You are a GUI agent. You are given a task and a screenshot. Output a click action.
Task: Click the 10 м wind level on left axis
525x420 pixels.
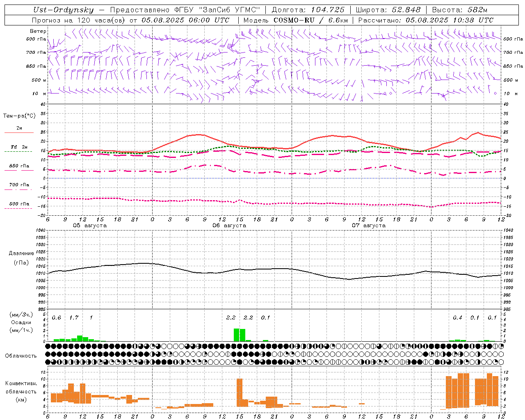[39, 94]
